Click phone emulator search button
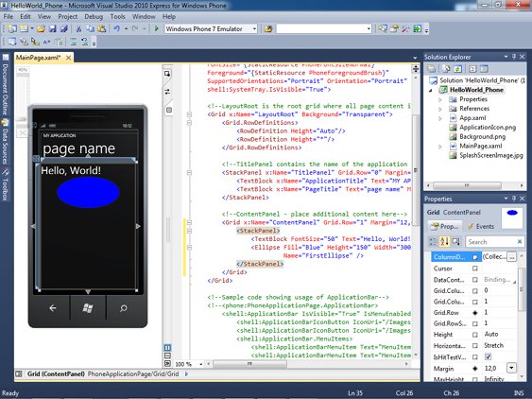 click(124, 308)
